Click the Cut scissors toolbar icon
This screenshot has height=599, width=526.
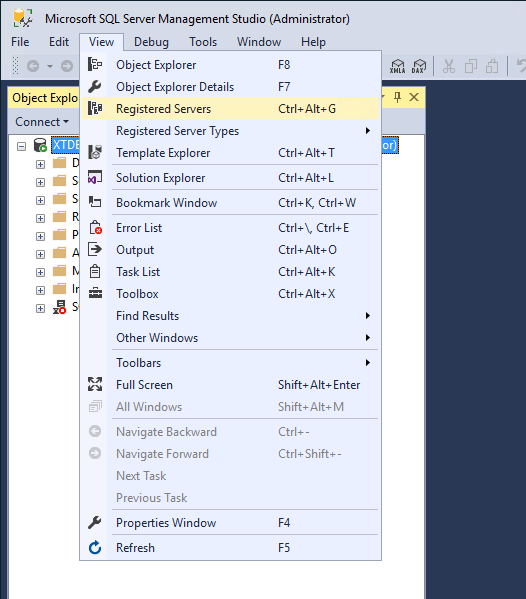[449, 66]
